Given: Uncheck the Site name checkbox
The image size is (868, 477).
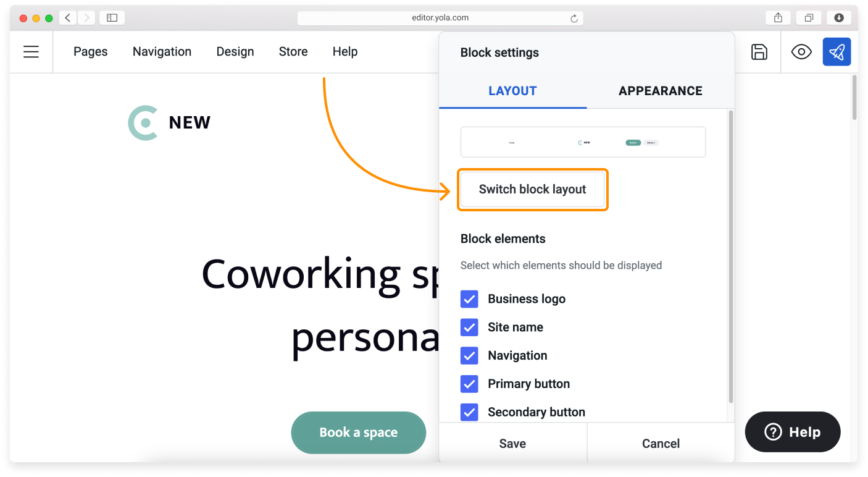Looking at the screenshot, I should (x=469, y=327).
